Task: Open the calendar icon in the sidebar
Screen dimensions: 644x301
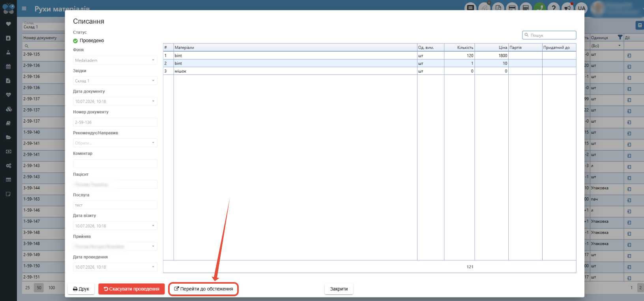Action: click(8, 67)
